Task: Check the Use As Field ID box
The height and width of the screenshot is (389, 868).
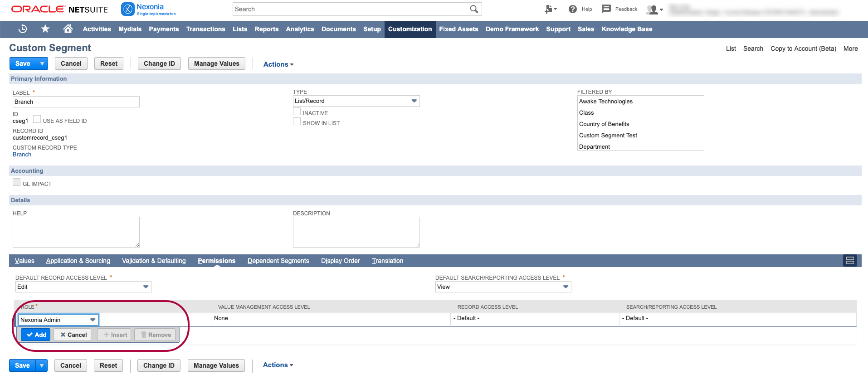Action: pyautogui.click(x=37, y=119)
